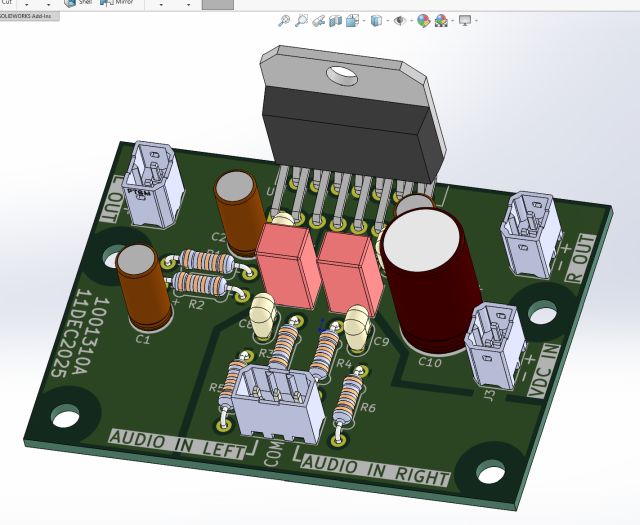This screenshot has height=525, width=640.
Task: Click the Zoom to Fit magnifier icon
Action: (x=284, y=20)
